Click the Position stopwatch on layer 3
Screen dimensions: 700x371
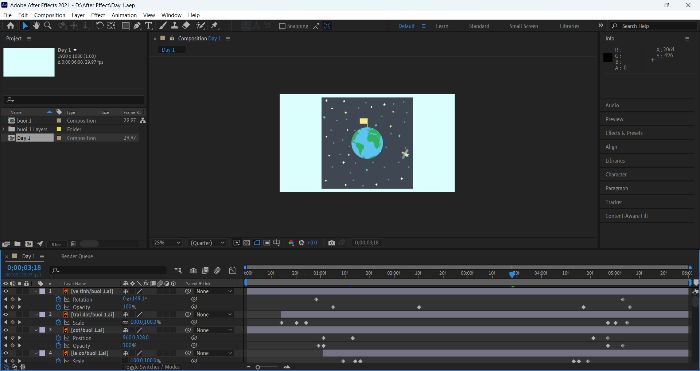pos(58,338)
